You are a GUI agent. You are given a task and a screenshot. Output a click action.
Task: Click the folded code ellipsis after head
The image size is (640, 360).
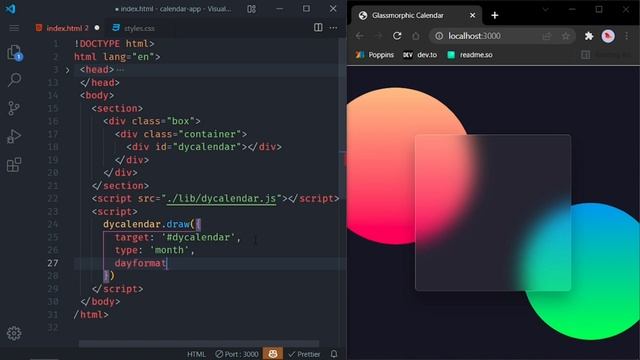click(x=120, y=70)
